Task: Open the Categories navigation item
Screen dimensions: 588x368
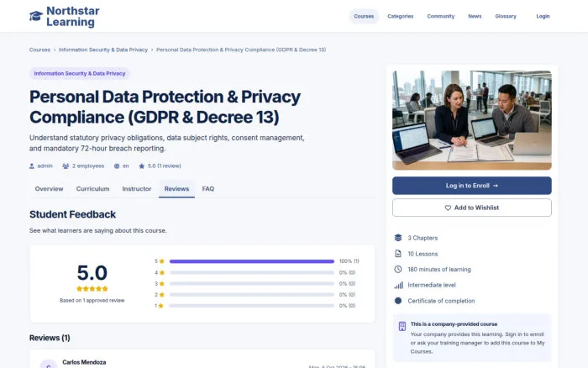Action: (400, 17)
